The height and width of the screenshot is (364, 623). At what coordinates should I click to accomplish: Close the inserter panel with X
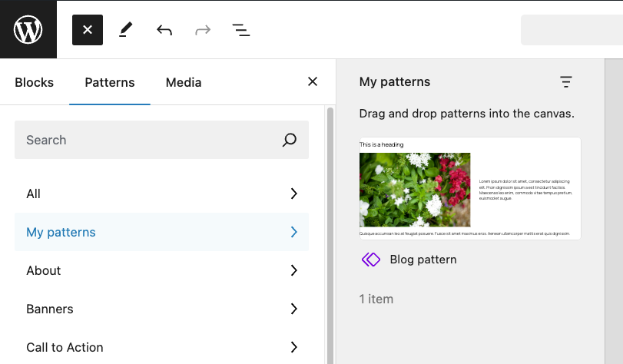(x=313, y=82)
